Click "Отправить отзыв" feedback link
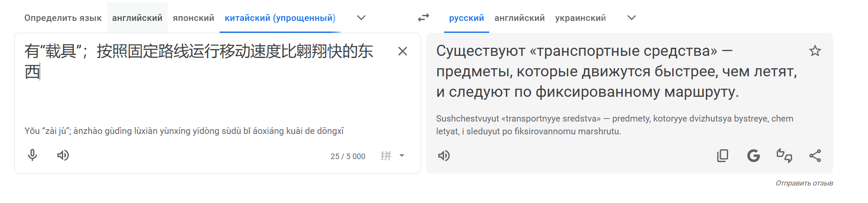This screenshot has width=868, height=203. coord(804,183)
